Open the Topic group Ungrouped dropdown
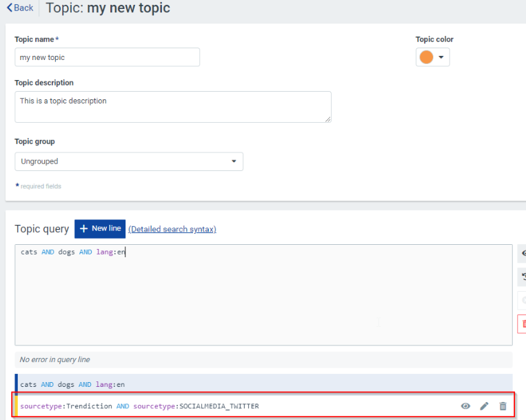The width and height of the screenshot is (526, 420). (x=129, y=161)
